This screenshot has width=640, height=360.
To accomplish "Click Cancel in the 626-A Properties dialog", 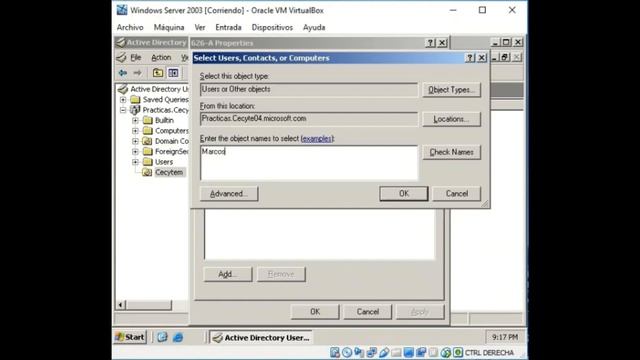I will click(368, 312).
